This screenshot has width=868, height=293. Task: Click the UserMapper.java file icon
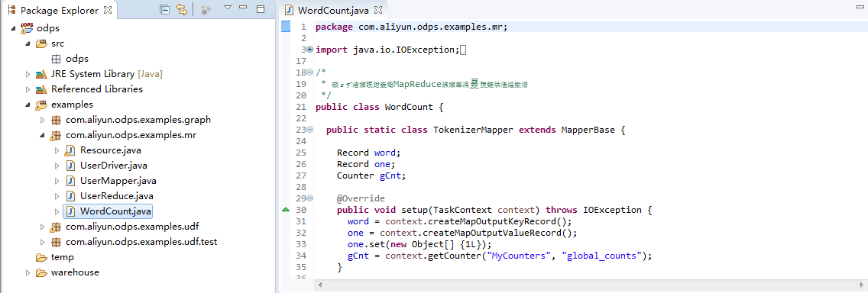(70, 181)
